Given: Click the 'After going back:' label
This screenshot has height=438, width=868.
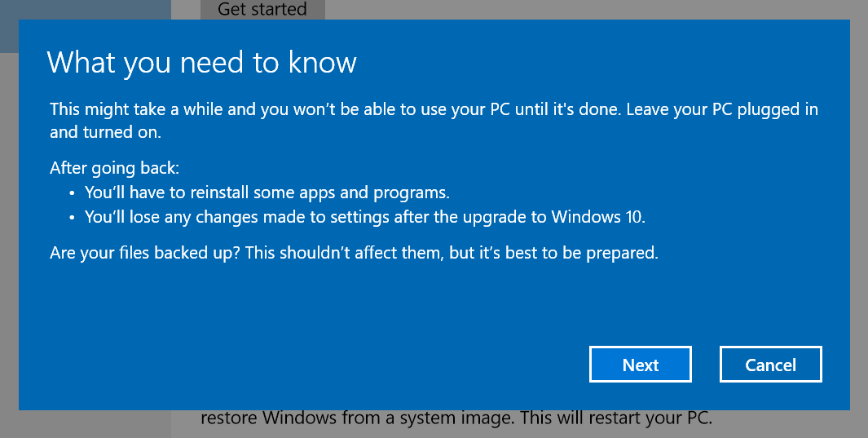Looking at the screenshot, I should [x=115, y=168].
